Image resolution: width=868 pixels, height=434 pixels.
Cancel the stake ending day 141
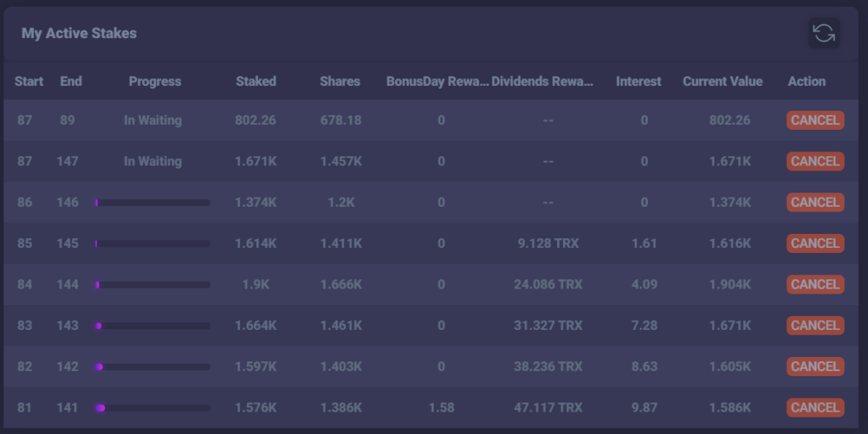click(x=815, y=408)
